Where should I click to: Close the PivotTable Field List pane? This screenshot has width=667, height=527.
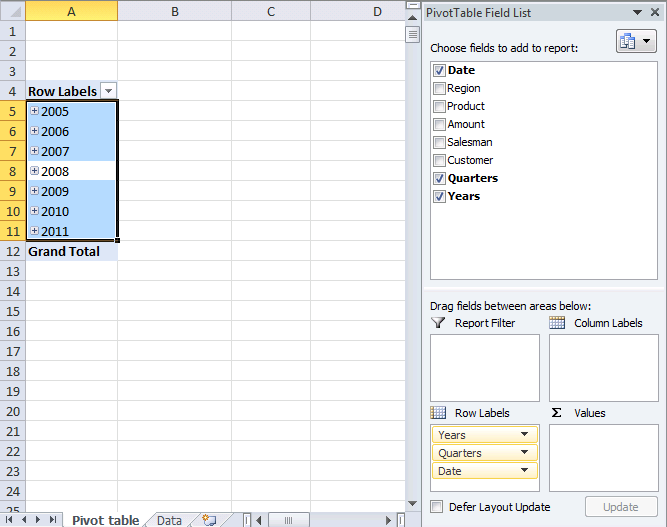coord(653,12)
